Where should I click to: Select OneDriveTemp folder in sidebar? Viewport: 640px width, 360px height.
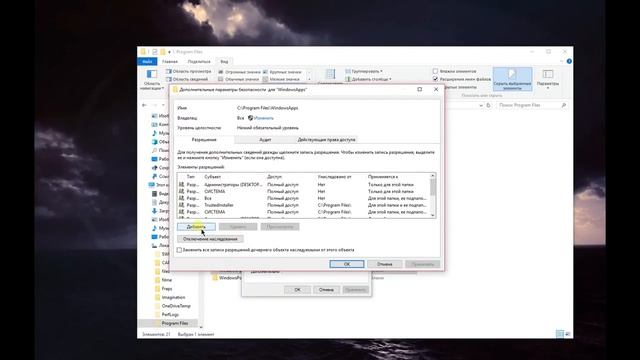[x=176, y=306]
